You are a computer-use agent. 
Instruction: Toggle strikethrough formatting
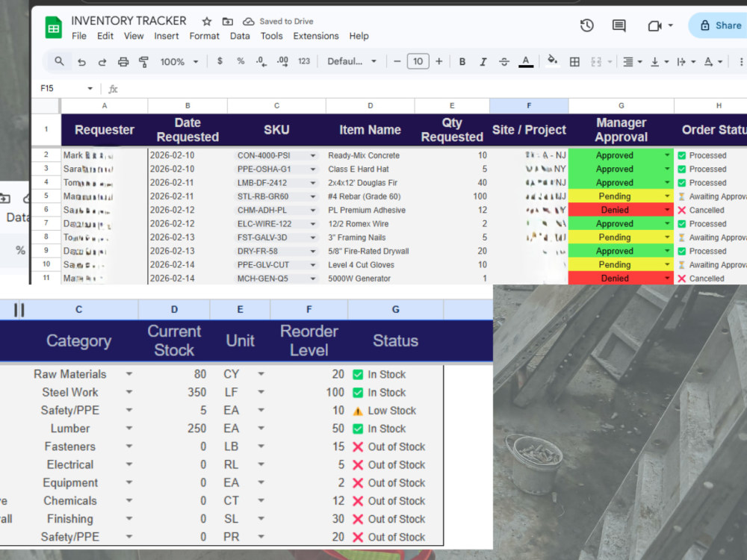504,62
